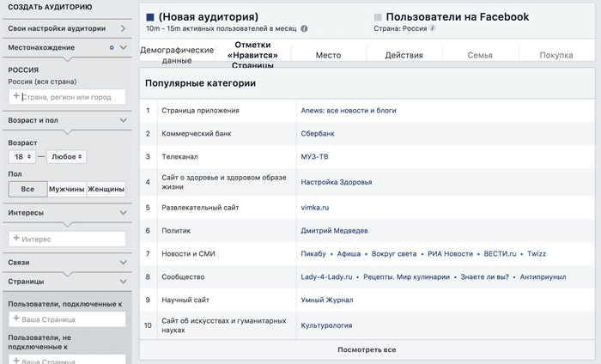
Task: Open the Антиприуныл link
Action: pos(543,276)
